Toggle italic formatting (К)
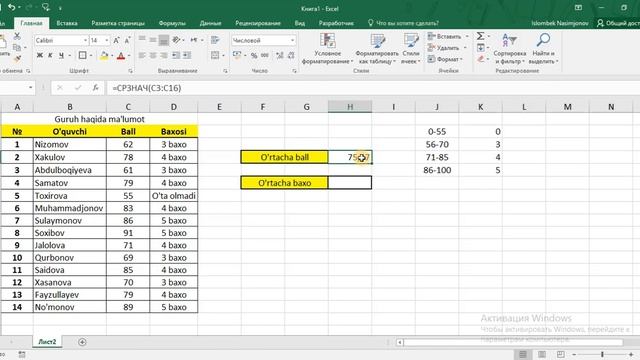The width and height of the screenshot is (640, 360). 50,56
